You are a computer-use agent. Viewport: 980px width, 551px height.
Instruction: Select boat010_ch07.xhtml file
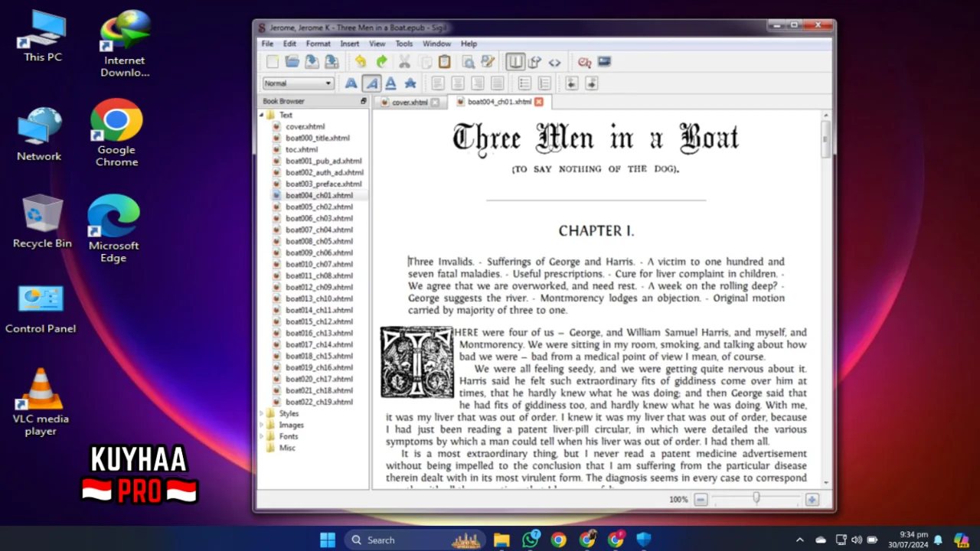319,264
